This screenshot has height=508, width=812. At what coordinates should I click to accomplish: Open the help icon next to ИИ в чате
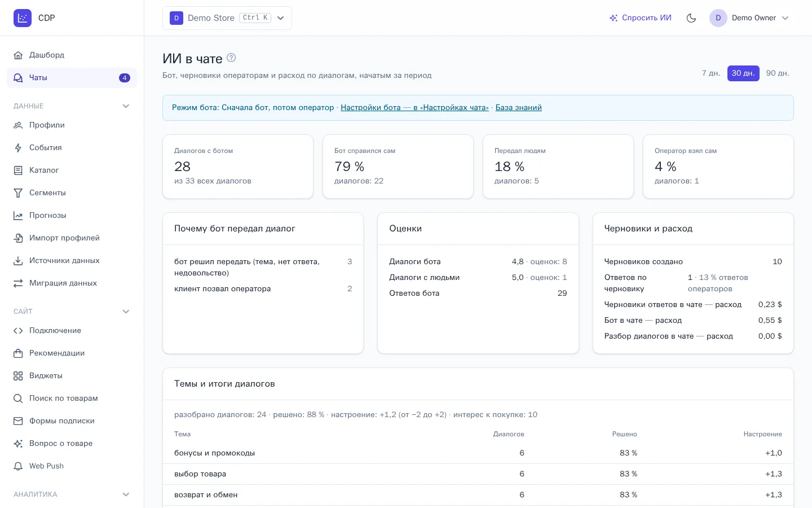[x=231, y=58]
